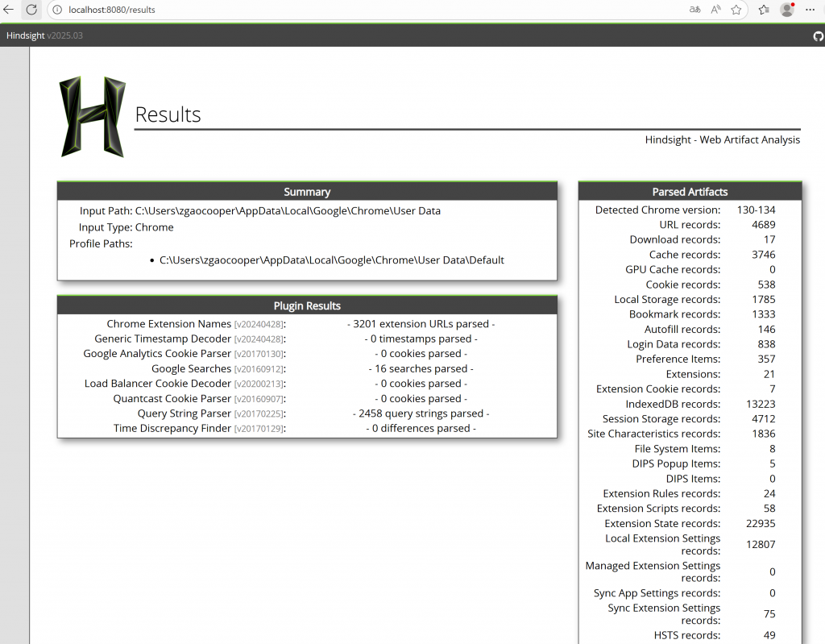The height and width of the screenshot is (644, 825).
Task: Click the Hindsight title in top bar
Action: coord(26,35)
